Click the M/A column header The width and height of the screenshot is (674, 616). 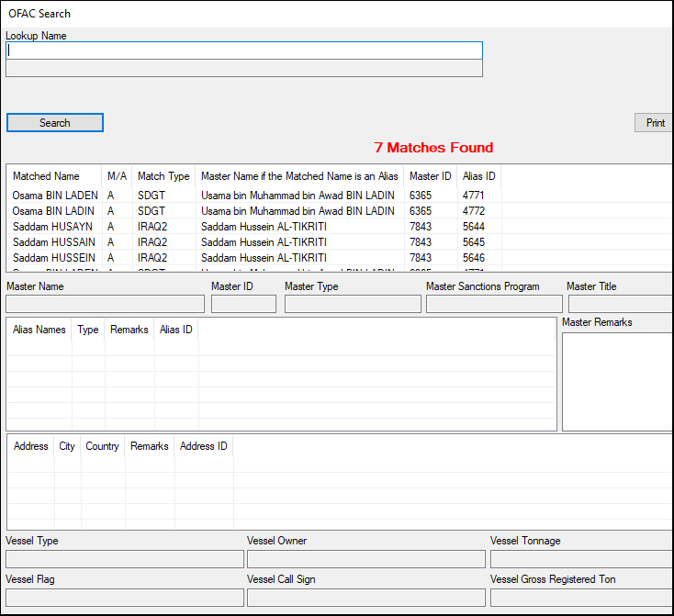[x=117, y=176]
